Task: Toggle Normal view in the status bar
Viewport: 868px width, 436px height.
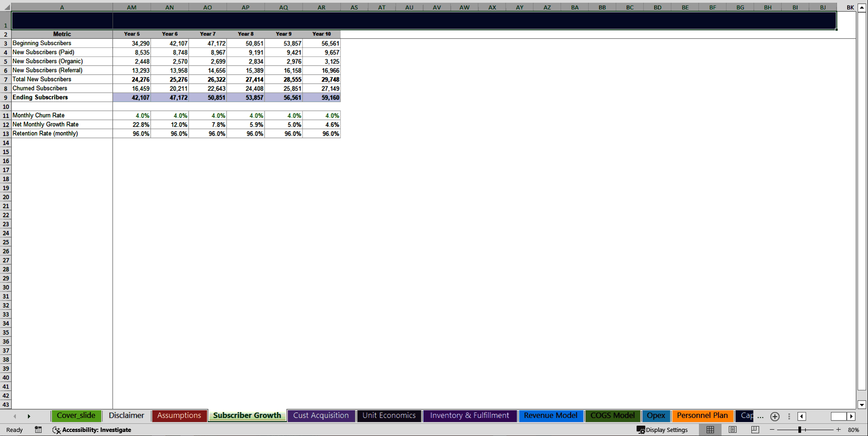Action: 710,430
